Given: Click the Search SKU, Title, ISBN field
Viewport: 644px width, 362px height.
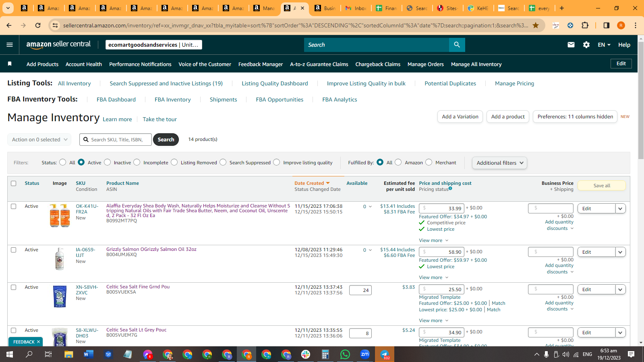Looking at the screenshot, I should pos(116,140).
